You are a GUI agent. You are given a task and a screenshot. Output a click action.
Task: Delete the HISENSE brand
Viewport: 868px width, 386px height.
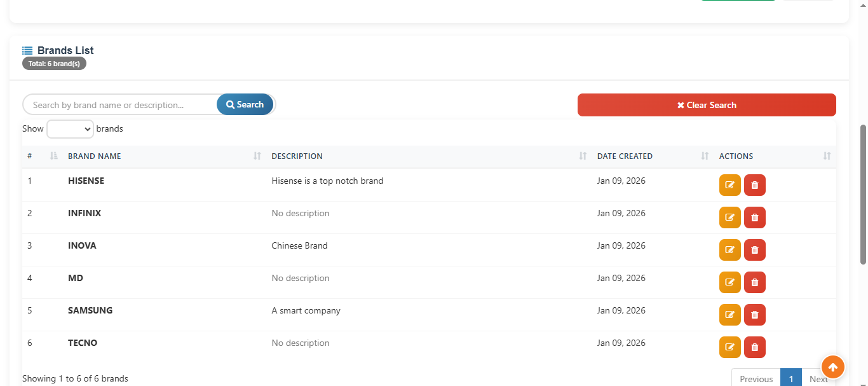point(754,185)
